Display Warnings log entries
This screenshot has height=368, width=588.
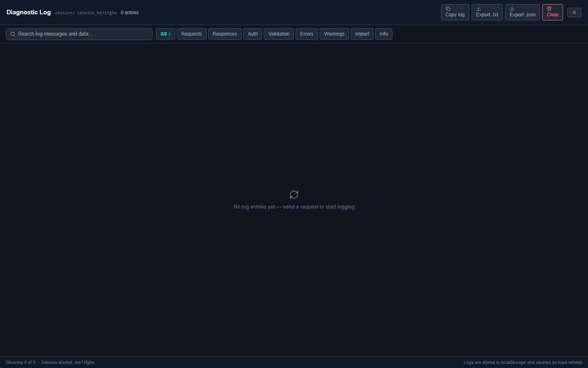334,34
